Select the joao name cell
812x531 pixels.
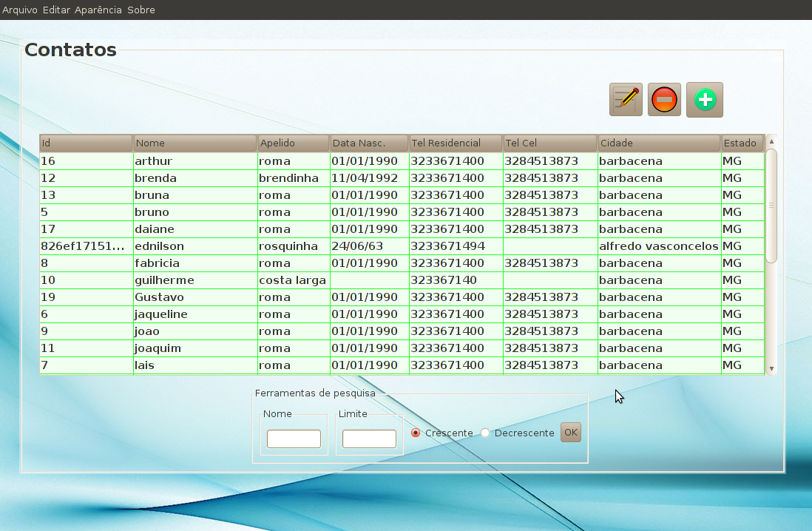[x=195, y=331]
